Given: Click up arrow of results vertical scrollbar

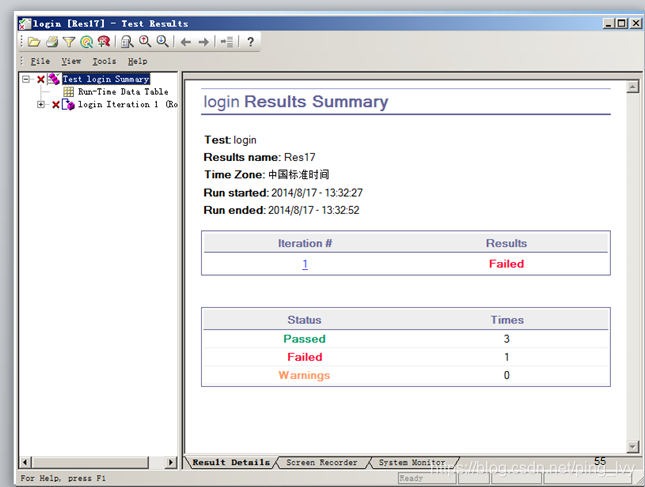Looking at the screenshot, I should point(632,87).
